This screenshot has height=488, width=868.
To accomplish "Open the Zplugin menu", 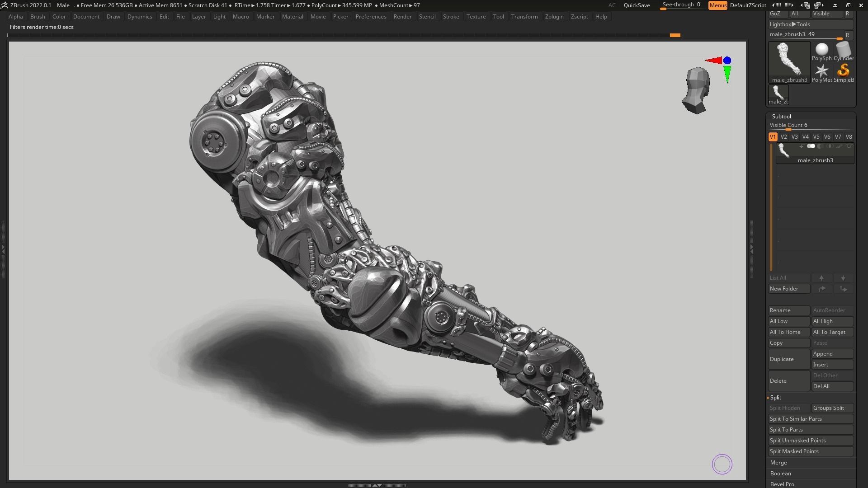I will tap(555, 16).
